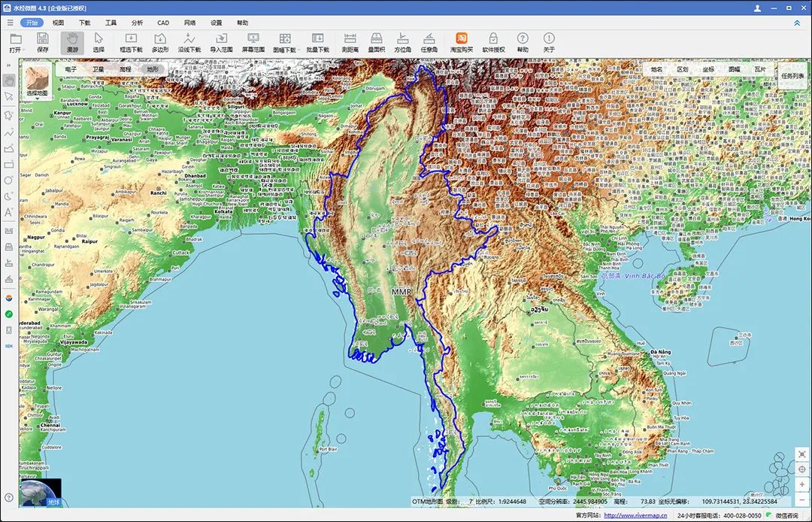Pick the 多边形 polygon download tool
812x522 pixels.
[x=160, y=42]
